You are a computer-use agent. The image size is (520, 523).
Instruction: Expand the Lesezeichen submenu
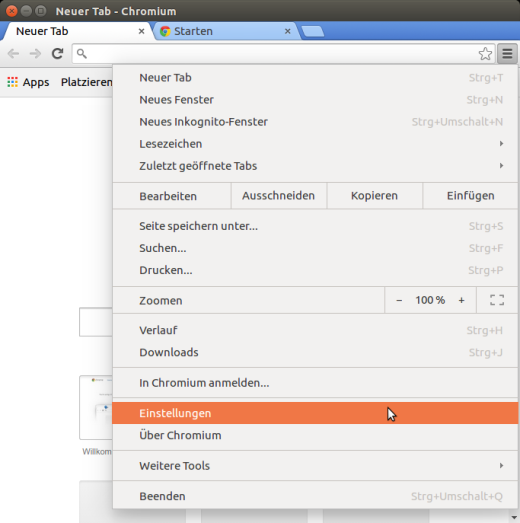315,143
